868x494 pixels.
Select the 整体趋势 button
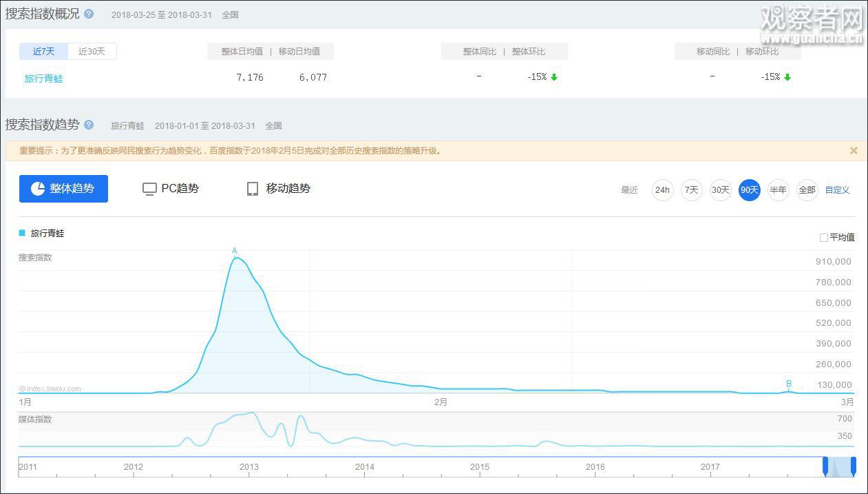pos(63,189)
